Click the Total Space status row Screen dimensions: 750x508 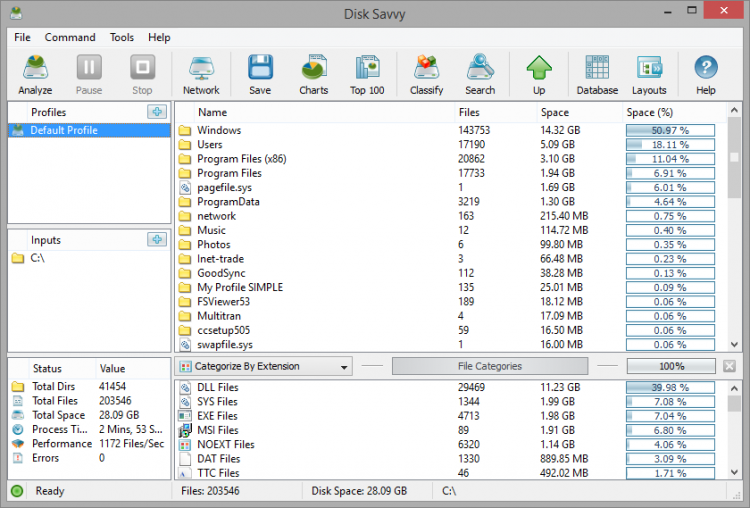[89, 415]
